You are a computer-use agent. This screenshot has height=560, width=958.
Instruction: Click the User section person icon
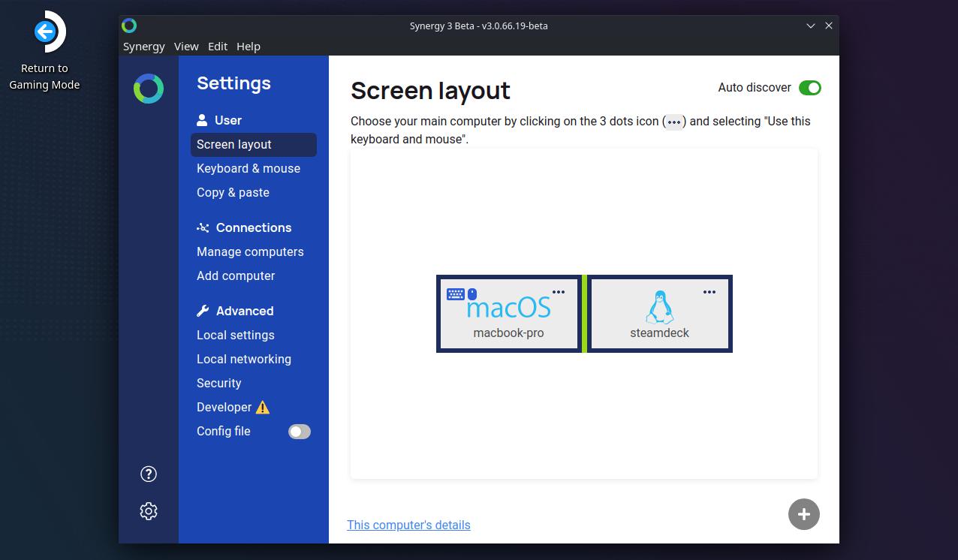pos(202,120)
